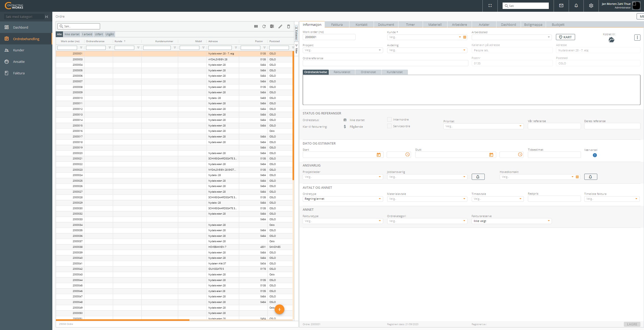
Task: Open Kunder in the sidebar
Action: point(19,50)
